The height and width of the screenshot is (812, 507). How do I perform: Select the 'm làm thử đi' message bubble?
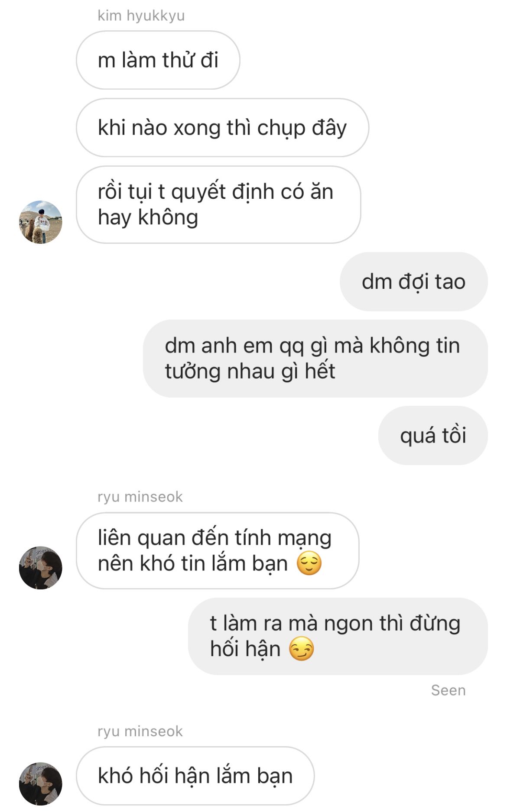coord(158,60)
